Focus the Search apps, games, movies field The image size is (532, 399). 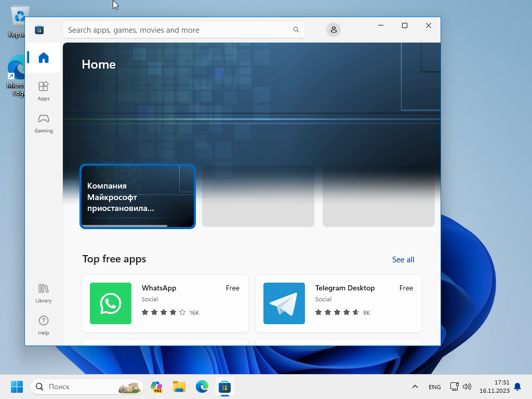[x=177, y=30]
